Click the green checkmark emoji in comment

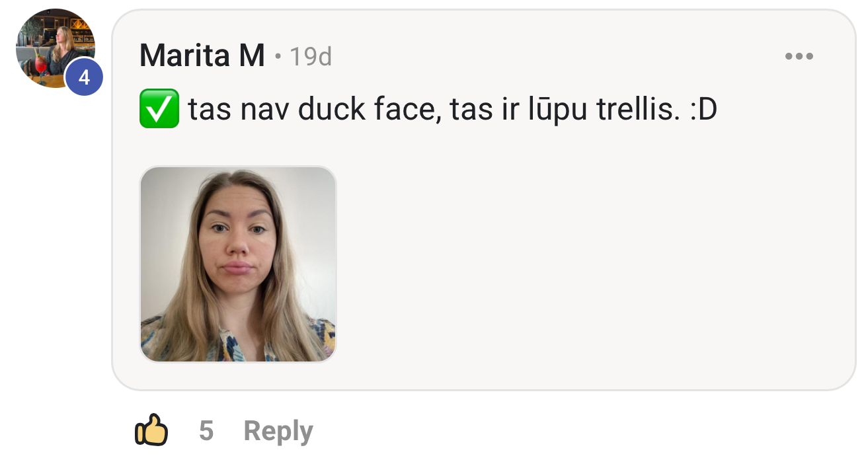tap(159, 108)
